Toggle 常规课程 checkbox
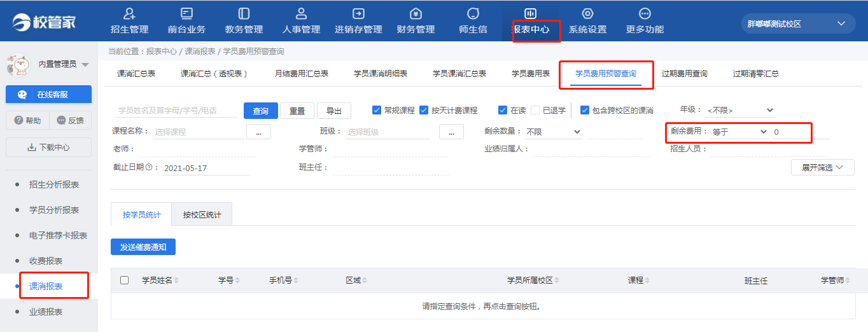 pyautogui.click(x=377, y=110)
